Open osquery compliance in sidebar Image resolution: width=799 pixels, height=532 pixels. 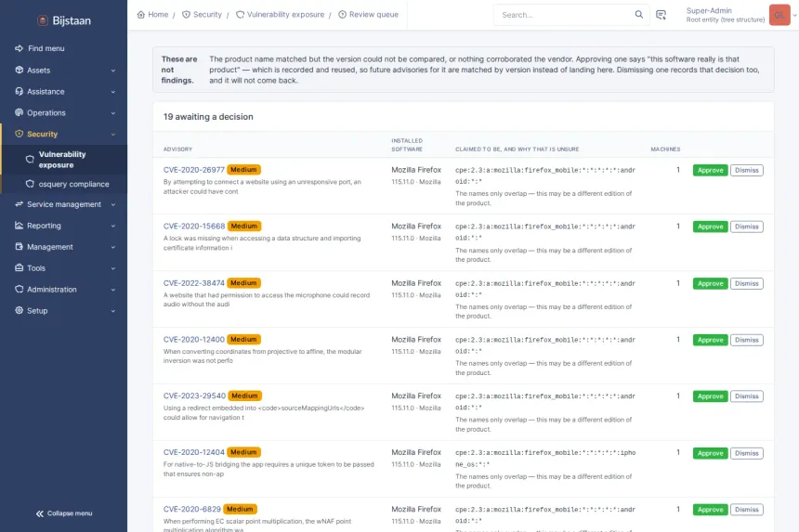pos(64,184)
